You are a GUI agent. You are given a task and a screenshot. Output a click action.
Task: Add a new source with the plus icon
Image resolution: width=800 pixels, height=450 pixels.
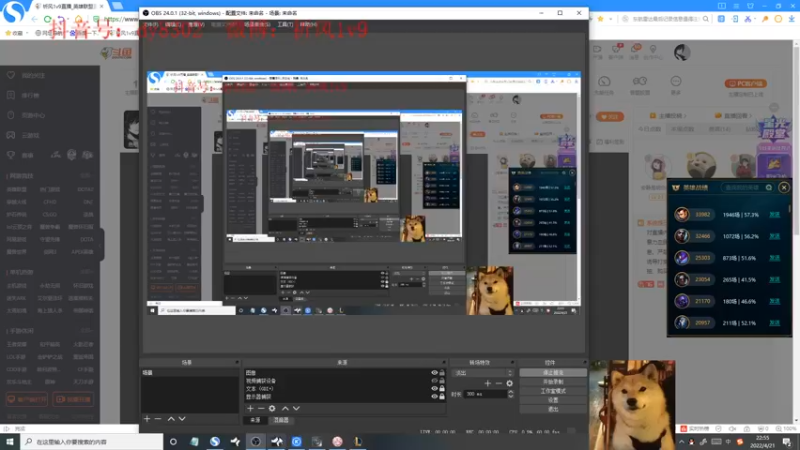(250, 409)
